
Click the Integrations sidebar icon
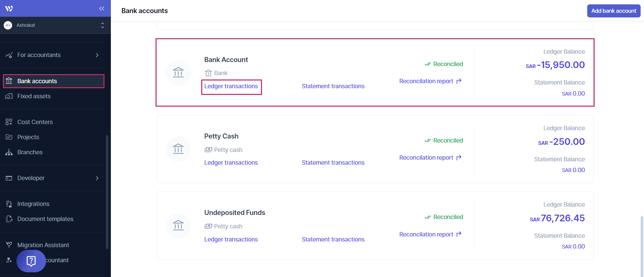point(9,204)
